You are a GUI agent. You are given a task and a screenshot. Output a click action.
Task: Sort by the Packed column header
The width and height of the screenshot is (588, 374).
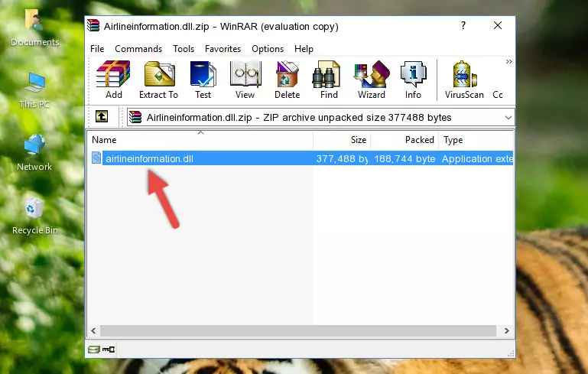[404, 140]
